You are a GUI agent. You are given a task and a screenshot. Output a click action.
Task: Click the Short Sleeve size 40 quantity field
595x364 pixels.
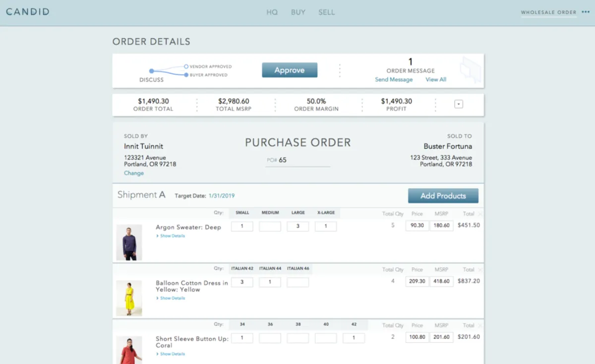pyautogui.click(x=326, y=338)
